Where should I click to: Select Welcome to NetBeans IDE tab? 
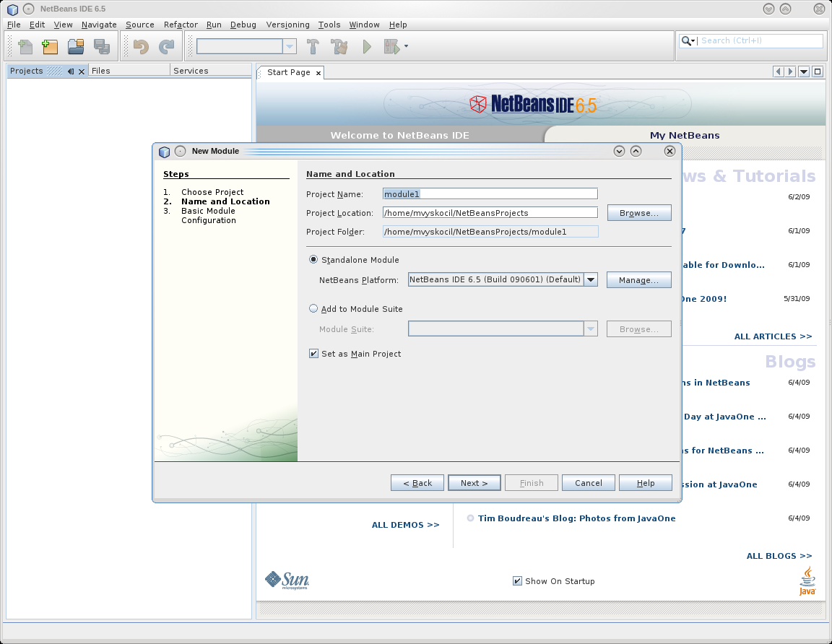(399, 135)
